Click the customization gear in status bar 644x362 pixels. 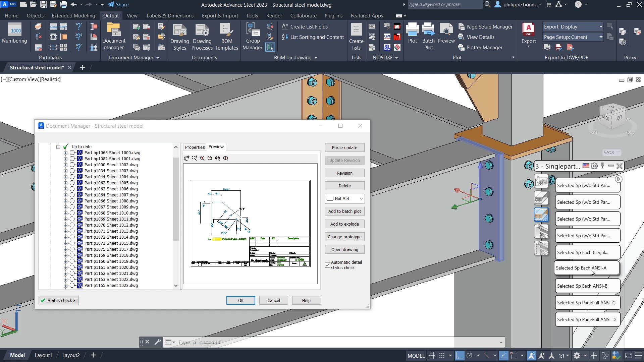coord(577,356)
